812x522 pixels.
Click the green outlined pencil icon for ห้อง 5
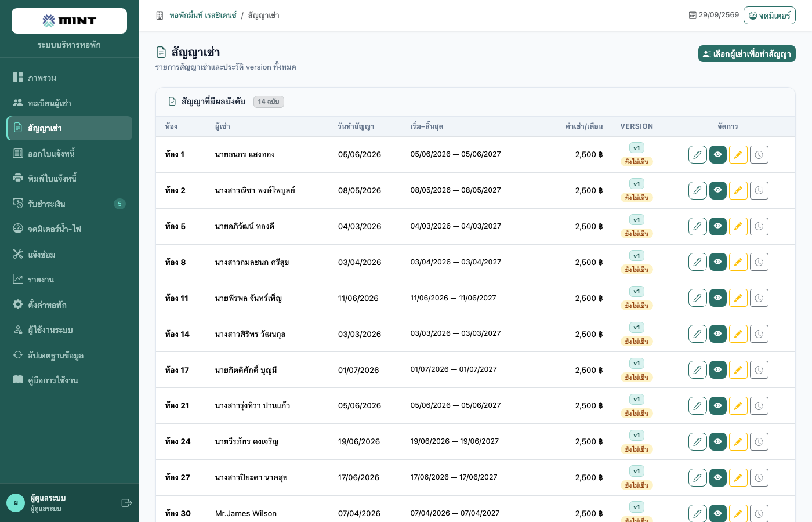click(698, 227)
